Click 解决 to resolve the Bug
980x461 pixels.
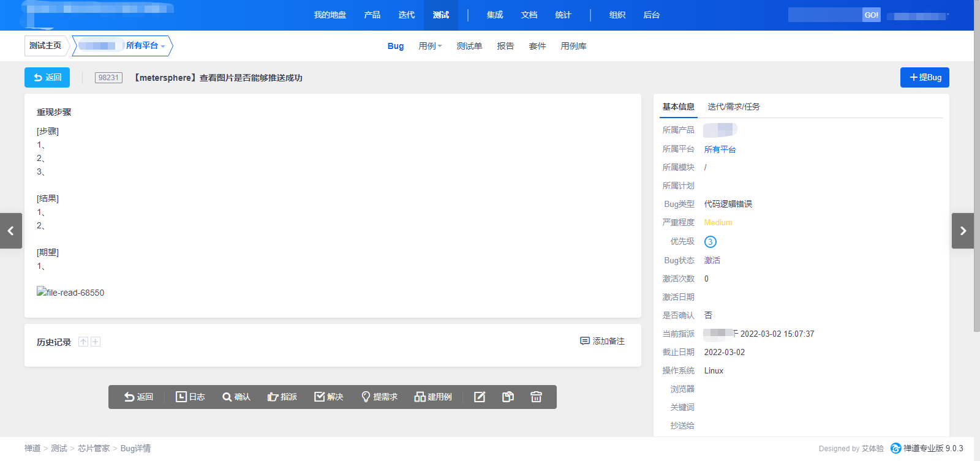coord(329,397)
